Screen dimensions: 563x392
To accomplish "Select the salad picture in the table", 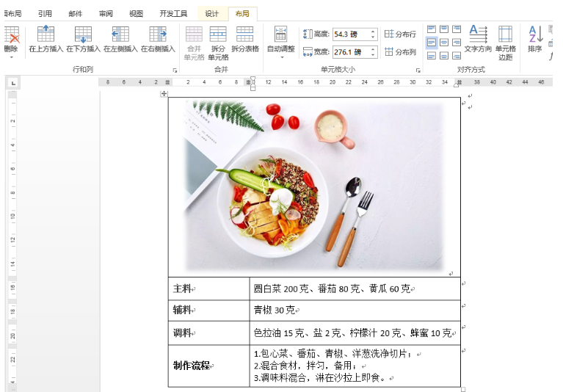I will coord(314,186).
